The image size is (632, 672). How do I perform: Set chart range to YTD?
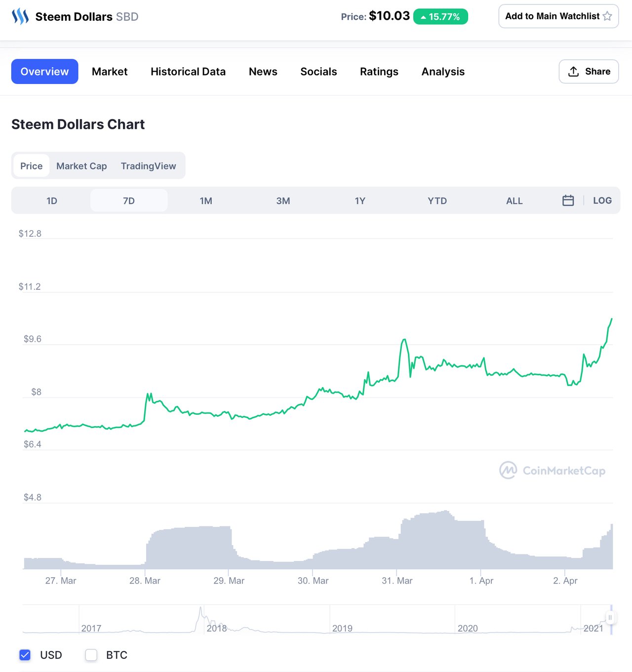click(437, 200)
